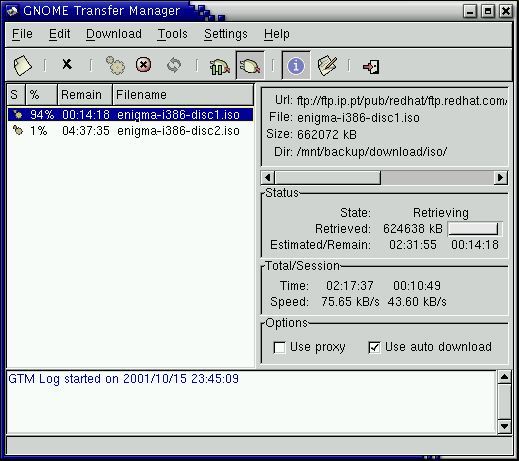Open the File menu
Image resolution: width=519 pixels, height=461 pixels.
[x=22, y=34]
